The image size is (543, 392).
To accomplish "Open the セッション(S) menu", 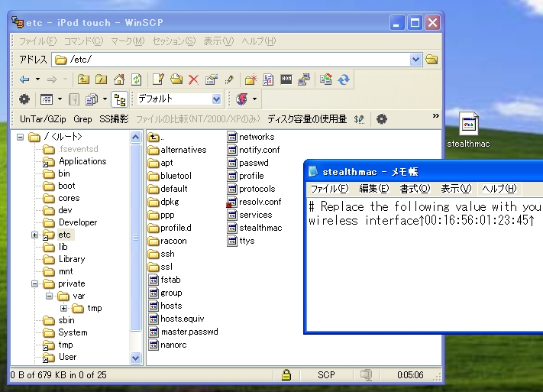I will point(174,41).
